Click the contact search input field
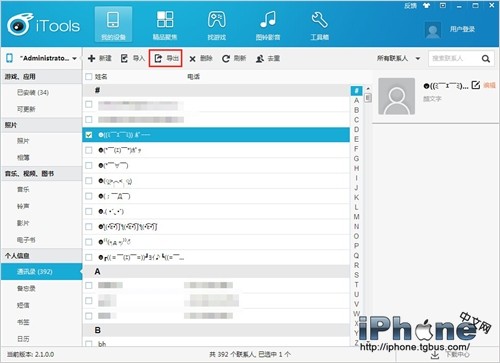Image resolution: width=500 pixels, height=363 pixels. pyautogui.click(x=455, y=59)
